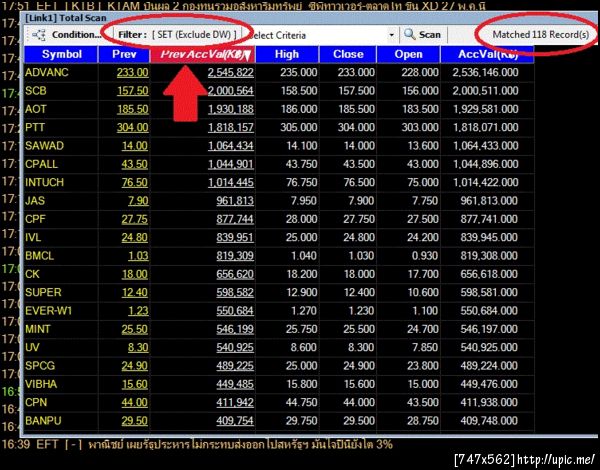Viewport: 600px width, 470px height.
Task: Select the PTT symbol
Action: [x=35, y=127]
